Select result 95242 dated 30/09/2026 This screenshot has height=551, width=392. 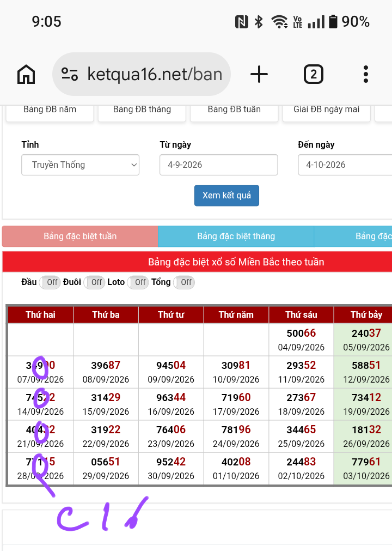pos(171,469)
